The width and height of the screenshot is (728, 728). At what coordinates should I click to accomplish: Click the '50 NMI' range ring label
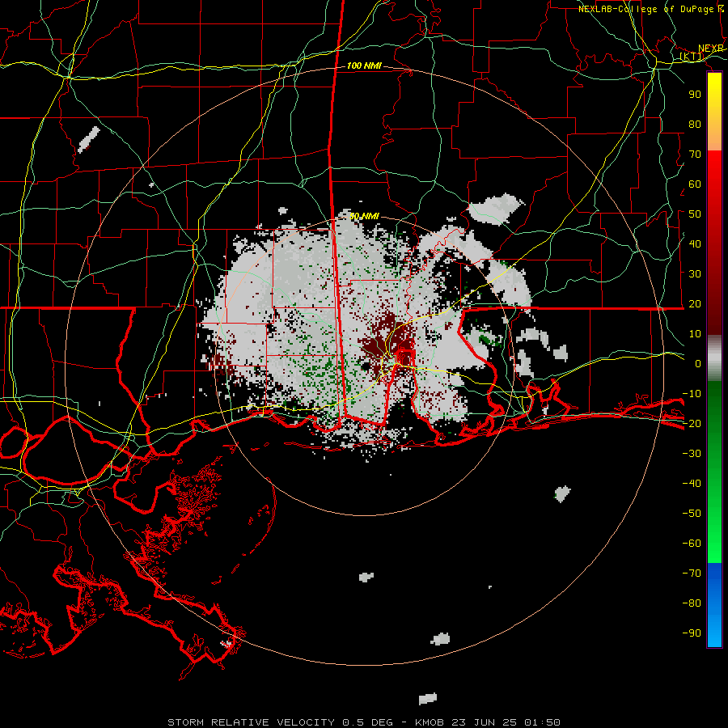(x=364, y=216)
